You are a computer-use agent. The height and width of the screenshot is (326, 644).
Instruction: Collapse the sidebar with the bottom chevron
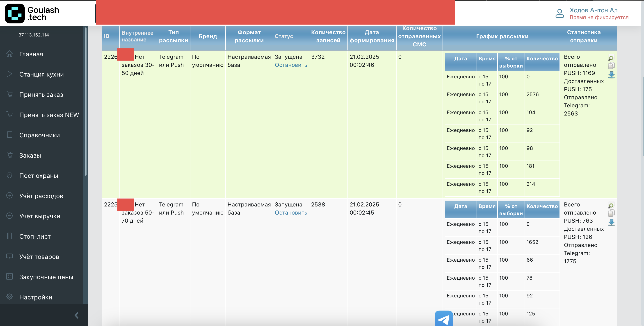pos(77,315)
